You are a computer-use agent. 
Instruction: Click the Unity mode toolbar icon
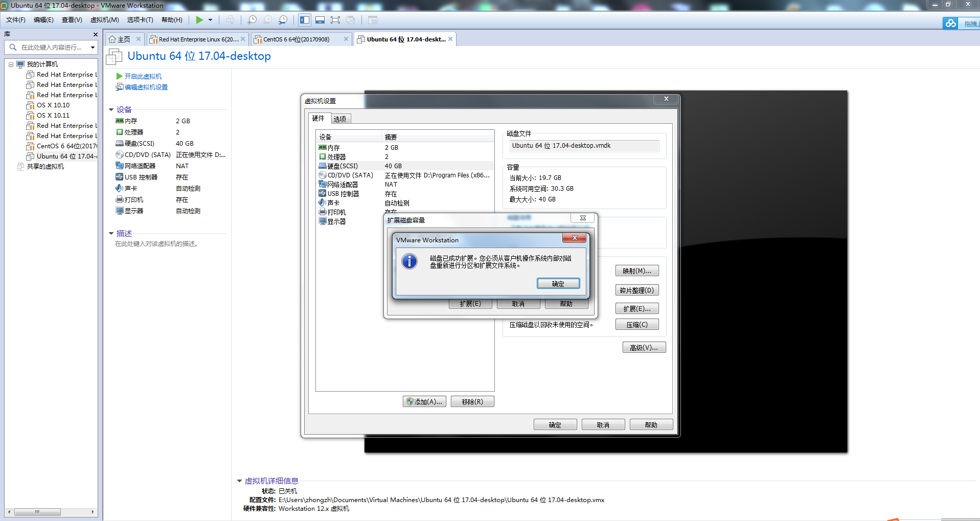point(351,20)
